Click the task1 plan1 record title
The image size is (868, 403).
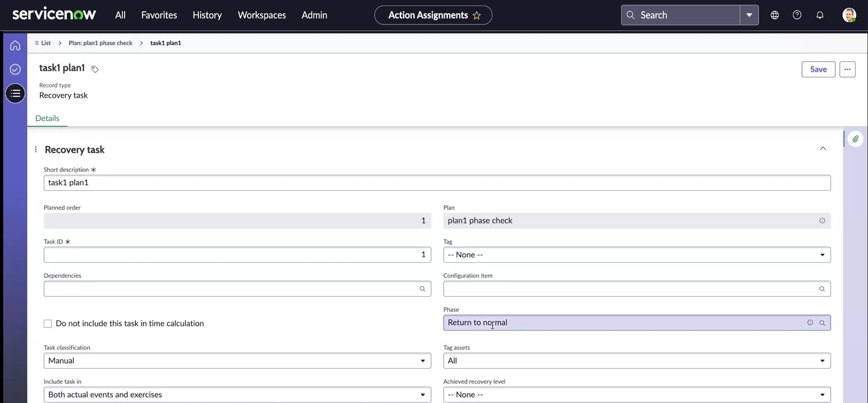pos(62,68)
